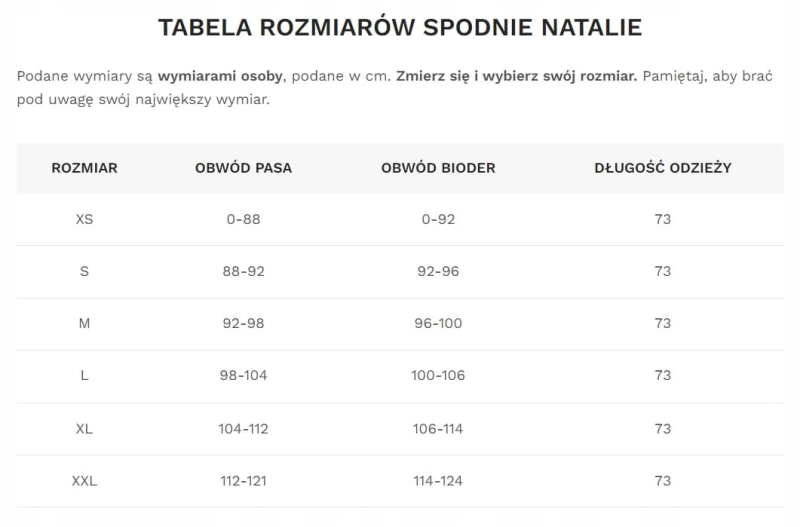Click the ROZMIAR column header
The height and width of the screenshot is (527, 800).
tap(84, 168)
